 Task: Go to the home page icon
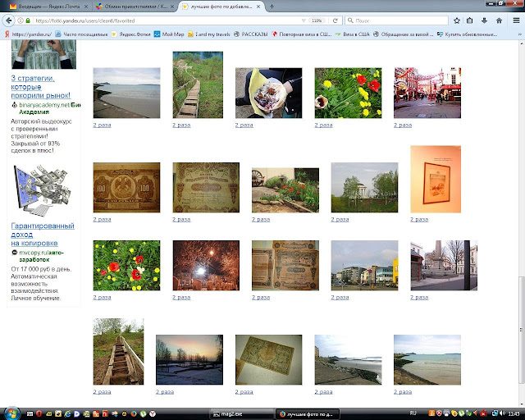coord(499,21)
